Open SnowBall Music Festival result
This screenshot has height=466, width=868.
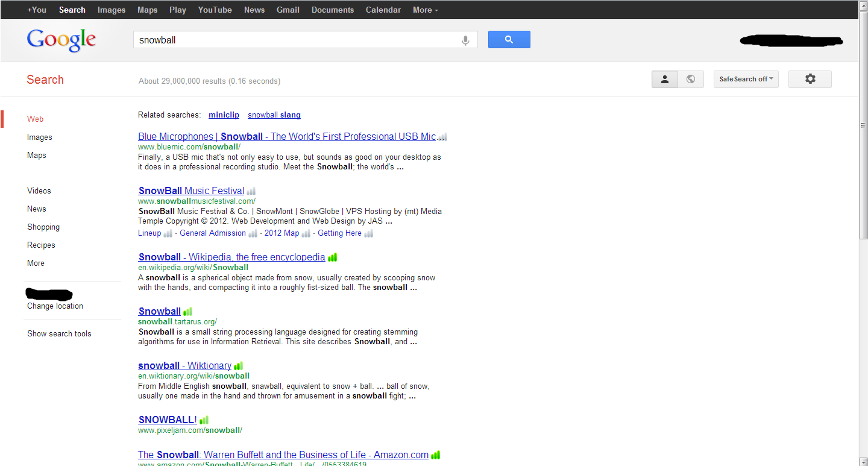(x=191, y=190)
